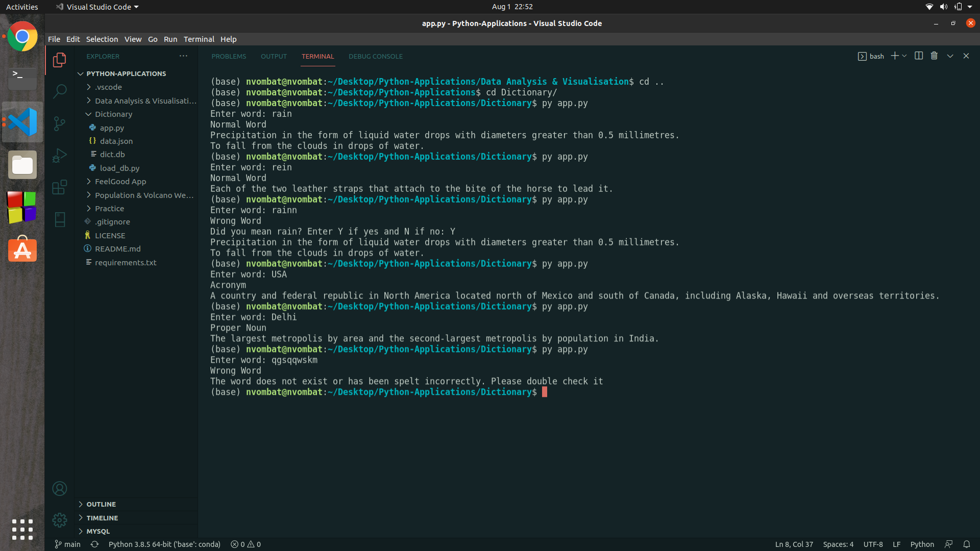980x551 pixels.
Task: Change end of line sequence LF
Action: click(896, 544)
